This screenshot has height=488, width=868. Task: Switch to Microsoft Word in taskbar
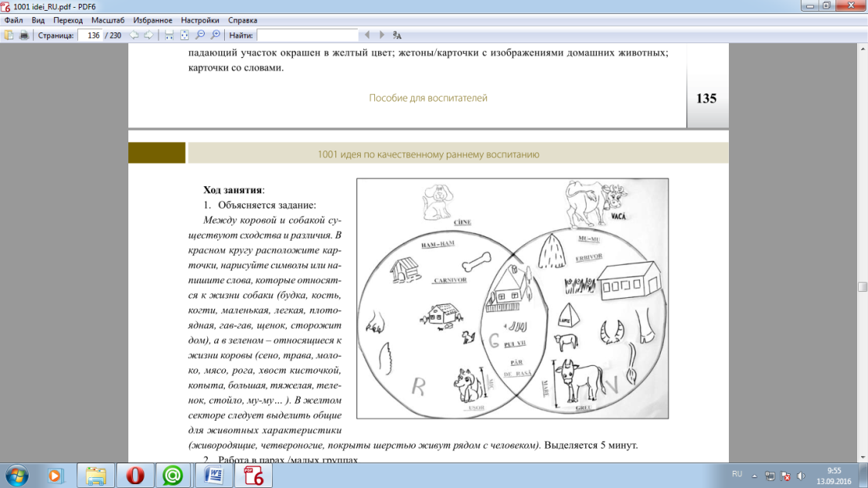coord(213,476)
